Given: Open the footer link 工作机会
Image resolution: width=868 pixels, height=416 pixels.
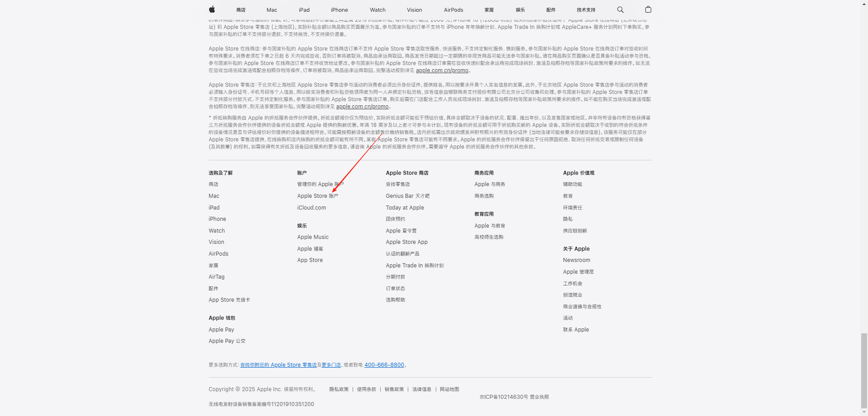Looking at the screenshot, I should click(572, 284).
